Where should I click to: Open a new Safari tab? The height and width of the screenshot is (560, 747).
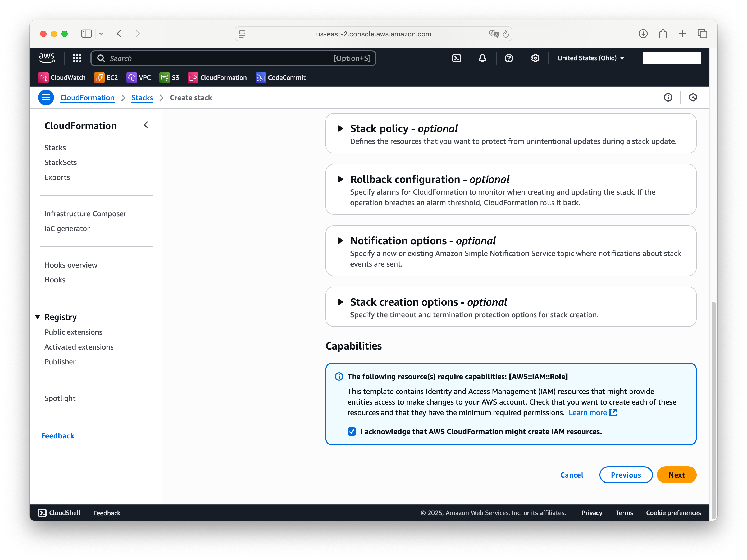click(682, 34)
